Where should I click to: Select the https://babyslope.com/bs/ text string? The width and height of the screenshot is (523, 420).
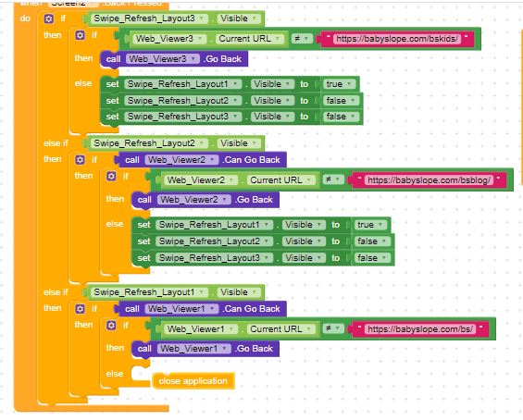click(420, 329)
